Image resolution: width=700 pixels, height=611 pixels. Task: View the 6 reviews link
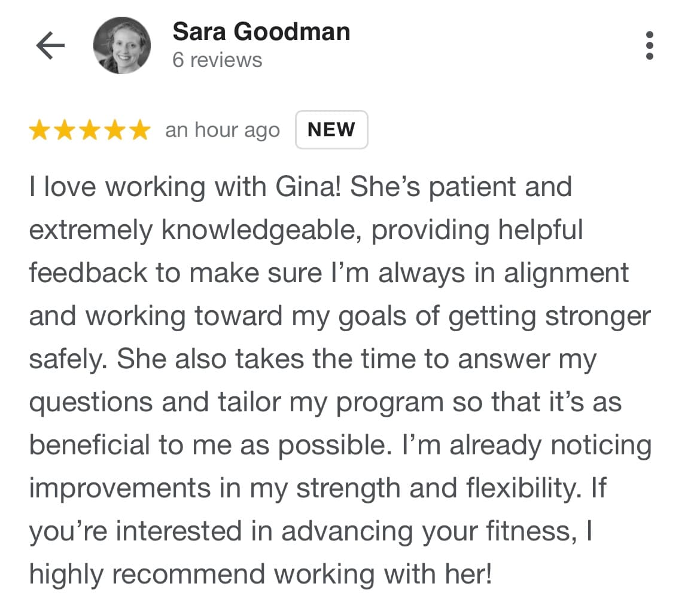pyautogui.click(x=217, y=59)
